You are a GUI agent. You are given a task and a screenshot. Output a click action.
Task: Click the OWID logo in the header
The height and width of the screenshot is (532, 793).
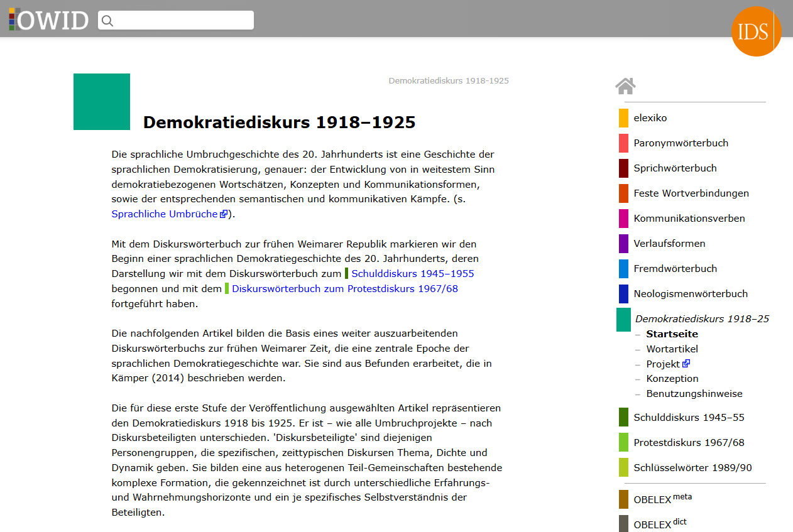[x=48, y=19]
